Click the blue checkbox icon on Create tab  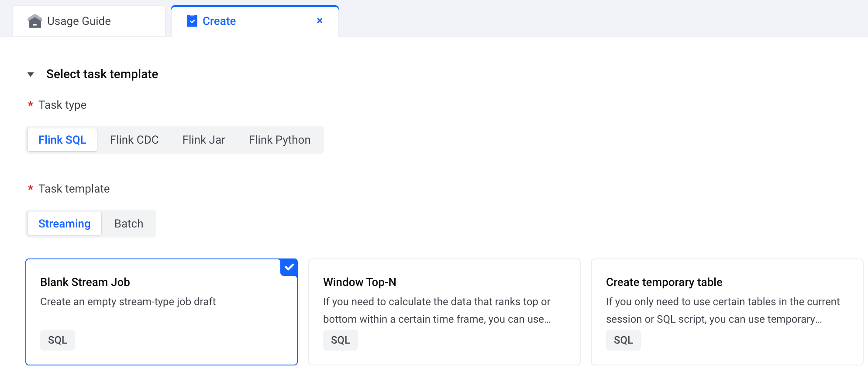[x=192, y=21]
